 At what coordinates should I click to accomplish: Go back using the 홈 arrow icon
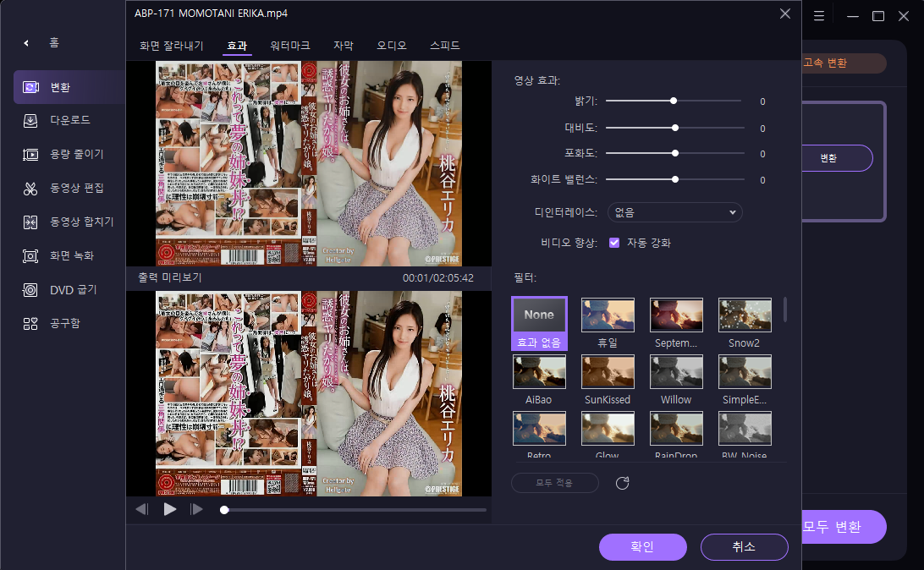[x=26, y=43]
